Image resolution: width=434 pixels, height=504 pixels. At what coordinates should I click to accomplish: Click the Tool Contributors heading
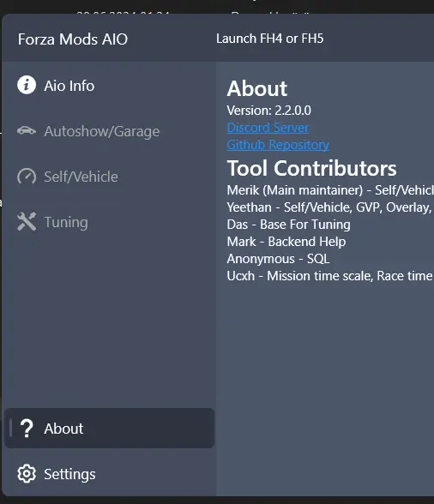[x=311, y=168]
